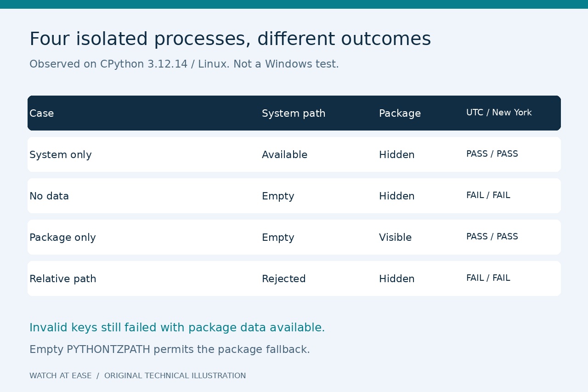
Task: Click 'FAIL / FAIL' in the No data row
Action: [488, 195]
